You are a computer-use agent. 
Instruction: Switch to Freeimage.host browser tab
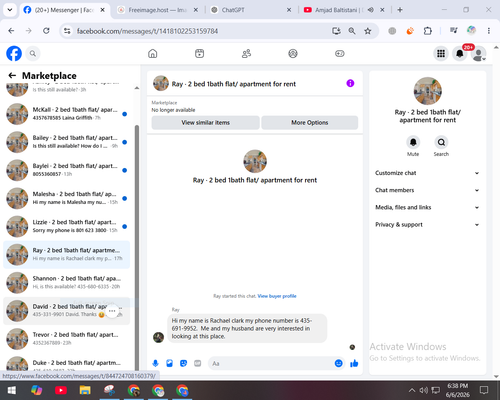coord(157,10)
